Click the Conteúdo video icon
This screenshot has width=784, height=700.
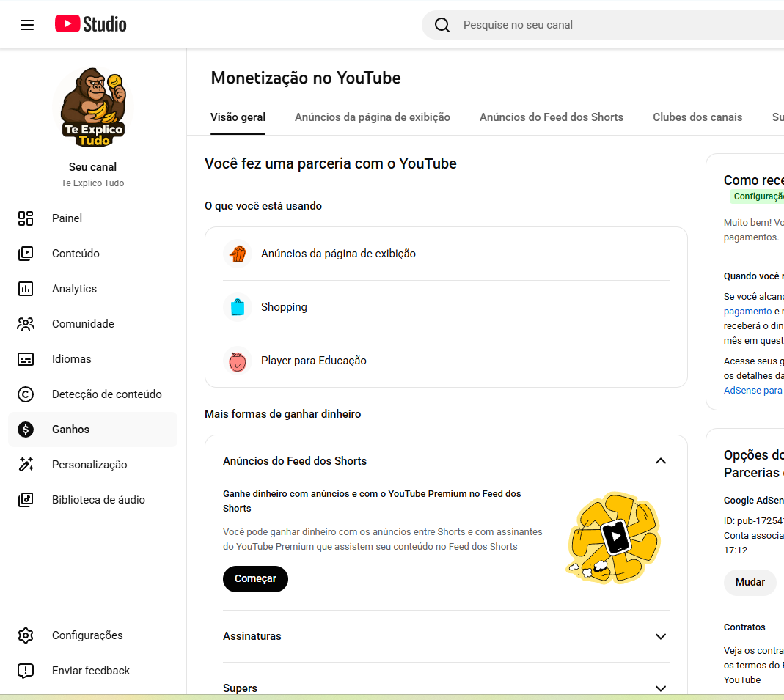(26, 254)
